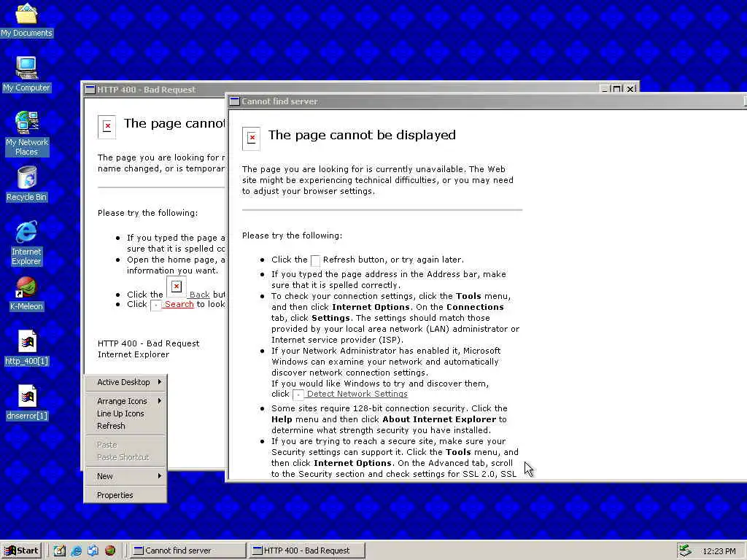The image size is (747, 560).
Task: Expand the New submenu
Action: 125,476
